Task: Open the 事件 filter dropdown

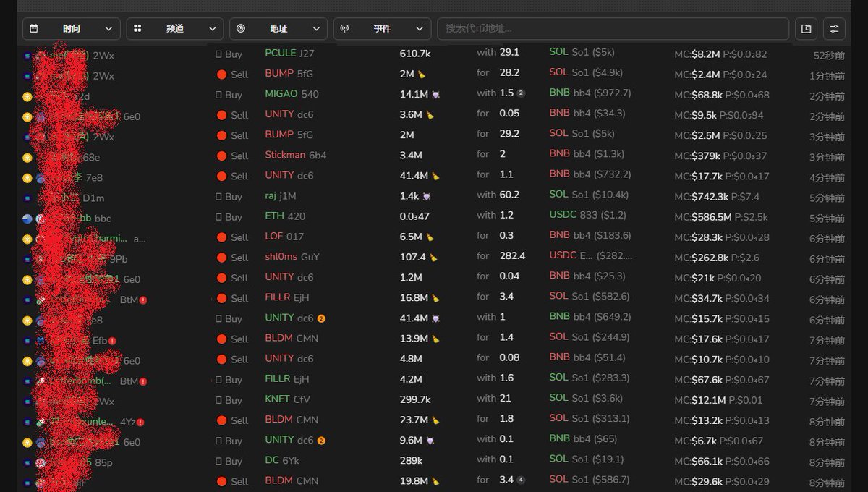Action: (x=382, y=29)
